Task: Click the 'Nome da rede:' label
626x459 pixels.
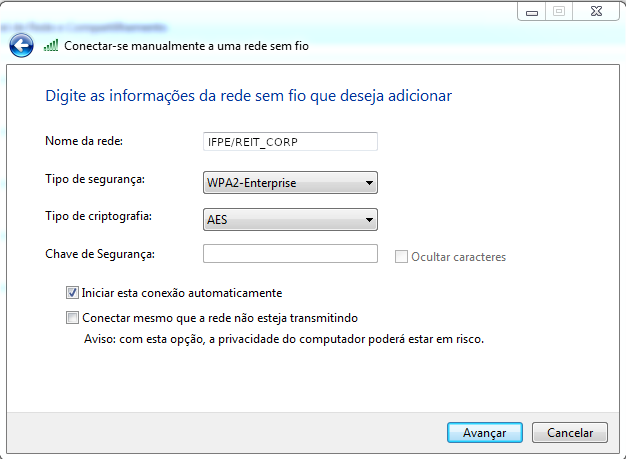Action: [83, 140]
